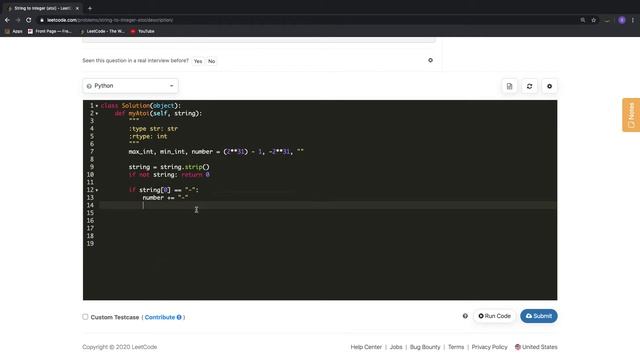Bookmark this page with the star
This screenshot has height=360, width=640.
coord(593,20)
